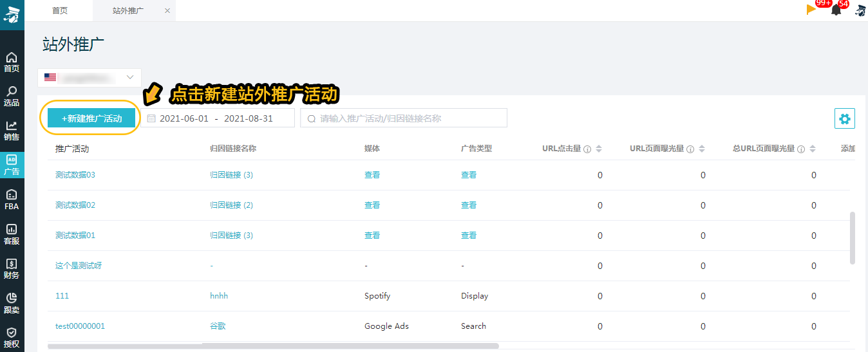Open 跟卖 icon in sidebar
Screen dimensions: 868x352
(x=12, y=303)
